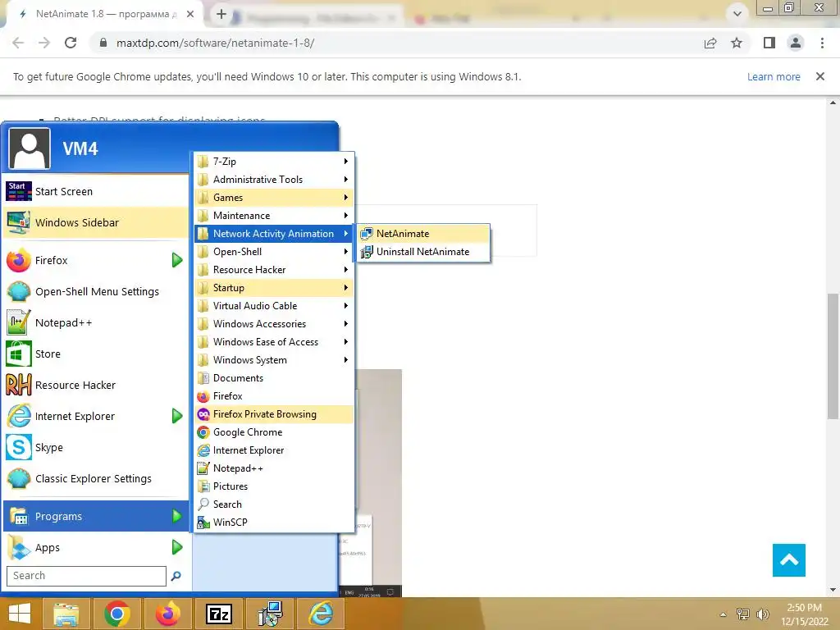Image resolution: width=840 pixels, height=630 pixels.
Task: Click the Pictures folder icon
Action: click(x=203, y=486)
